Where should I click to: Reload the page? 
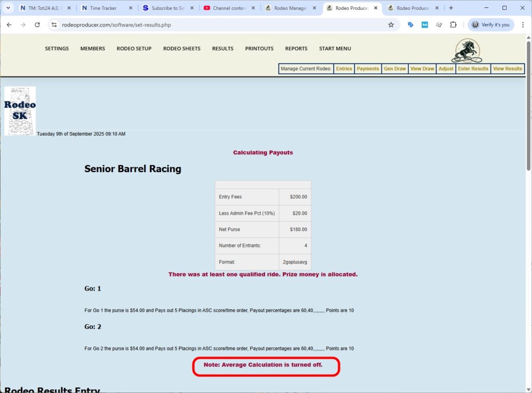(37, 24)
